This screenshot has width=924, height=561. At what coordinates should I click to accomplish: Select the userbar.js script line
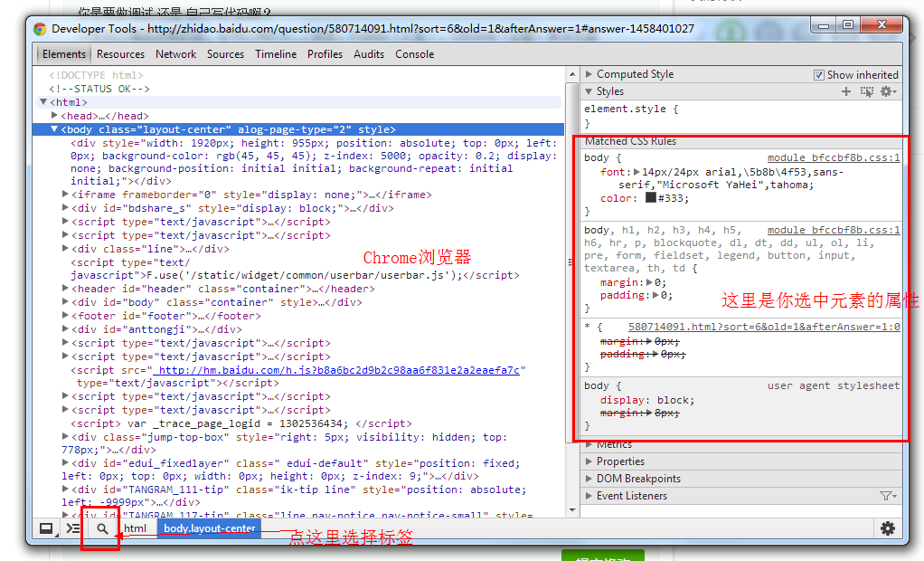(x=296, y=269)
